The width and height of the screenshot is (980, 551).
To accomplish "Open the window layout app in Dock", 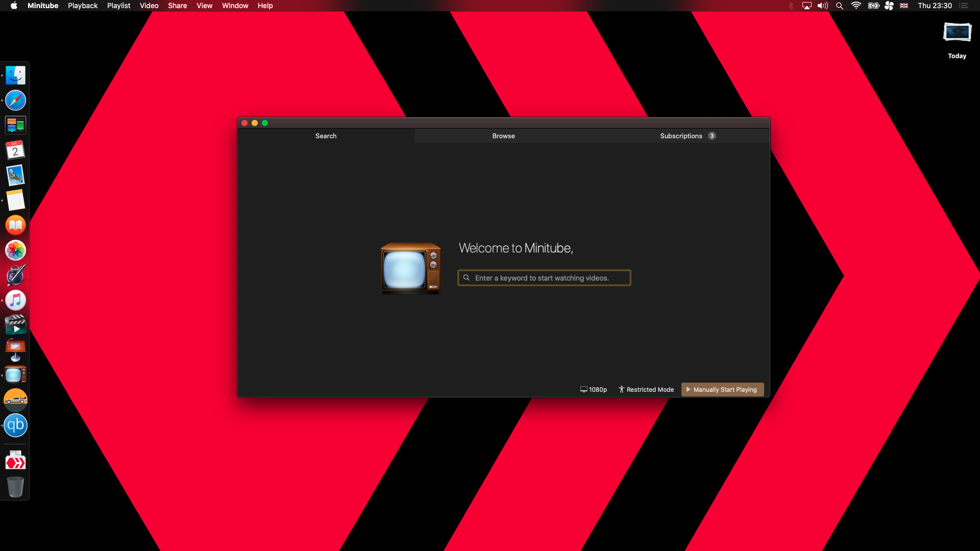I will tap(15, 126).
